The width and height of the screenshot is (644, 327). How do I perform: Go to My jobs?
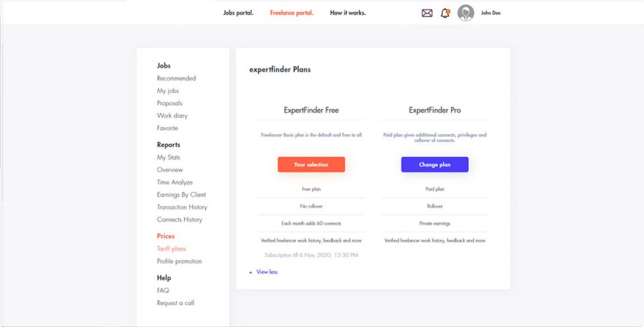tap(168, 91)
